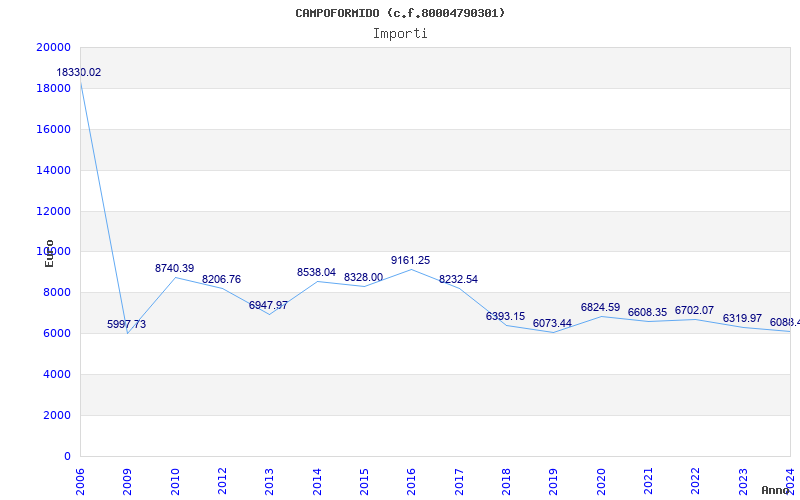Click the 18000 y-axis tick label
The height and width of the screenshot is (500, 800).
point(54,88)
